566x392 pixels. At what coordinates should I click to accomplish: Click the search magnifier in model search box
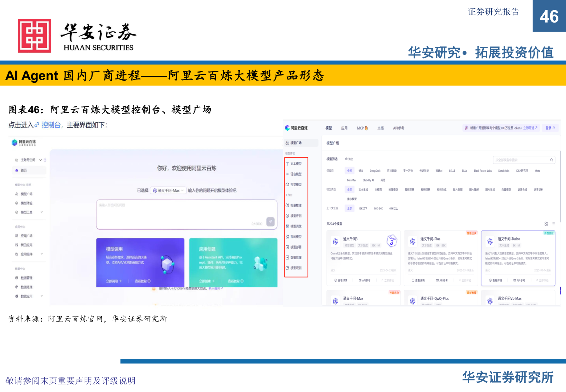click(551, 160)
